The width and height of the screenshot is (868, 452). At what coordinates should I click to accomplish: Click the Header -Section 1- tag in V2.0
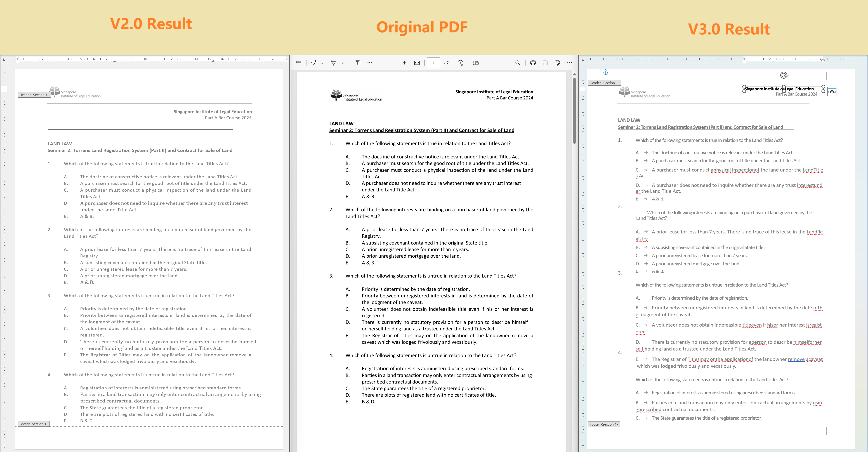click(34, 95)
